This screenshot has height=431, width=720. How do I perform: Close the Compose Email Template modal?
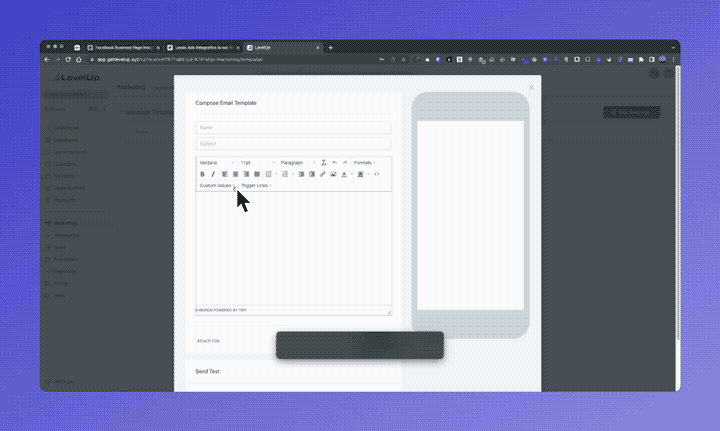(531, 88)
